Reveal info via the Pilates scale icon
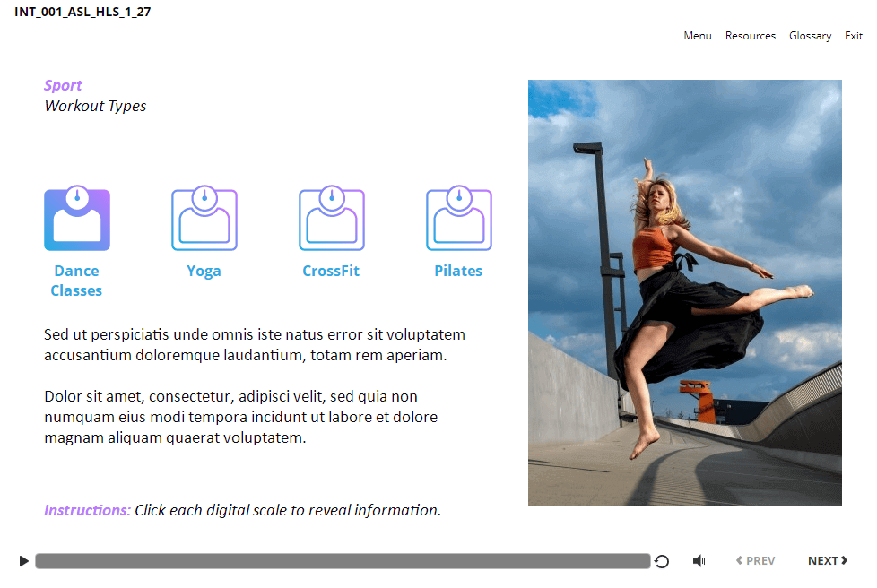 pyautogui.click(x=459, y=219)
